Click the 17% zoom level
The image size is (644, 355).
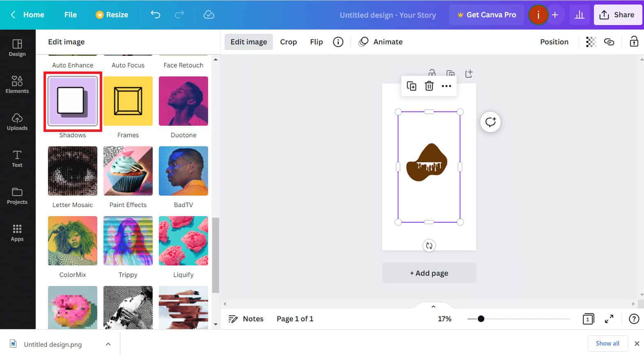pos(445,319)
